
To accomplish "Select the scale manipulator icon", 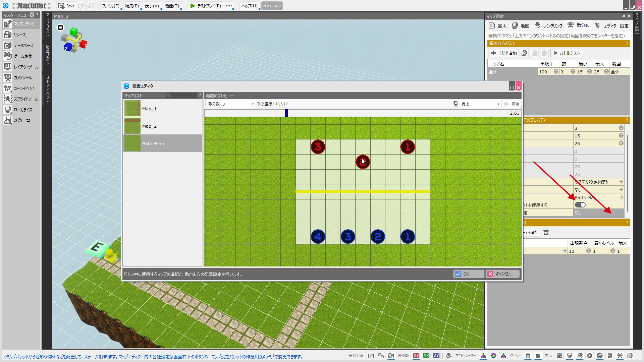I will (503, 356).
